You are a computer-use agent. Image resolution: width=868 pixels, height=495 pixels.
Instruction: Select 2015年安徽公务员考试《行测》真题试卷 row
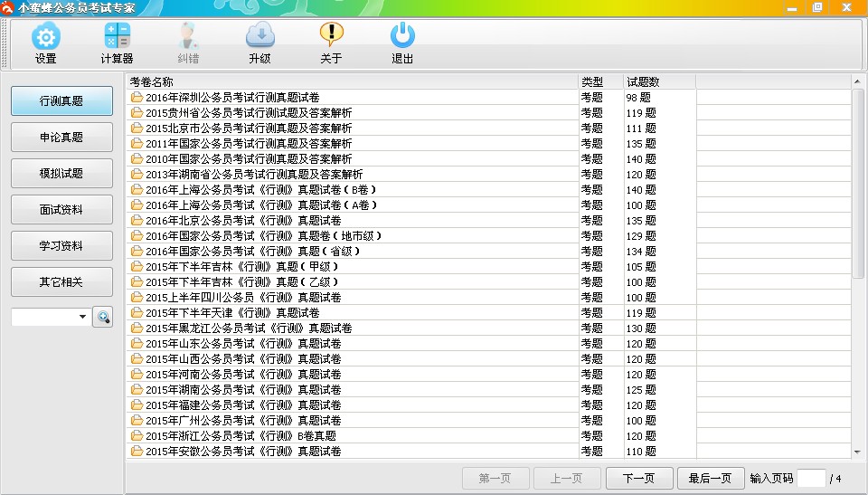click(x=489, y=452)
